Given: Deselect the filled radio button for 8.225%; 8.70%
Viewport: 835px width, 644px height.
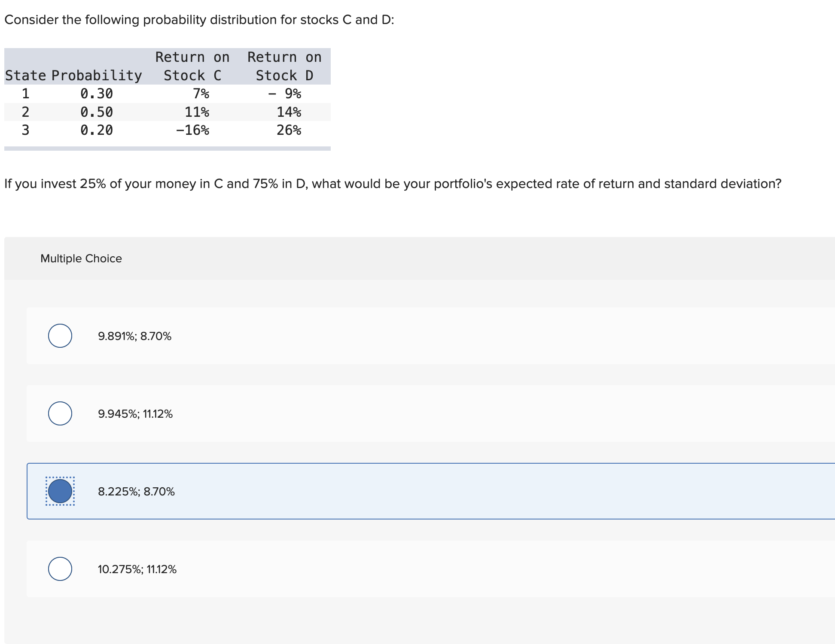Looking at the screenshot, I should click(60, 492).
